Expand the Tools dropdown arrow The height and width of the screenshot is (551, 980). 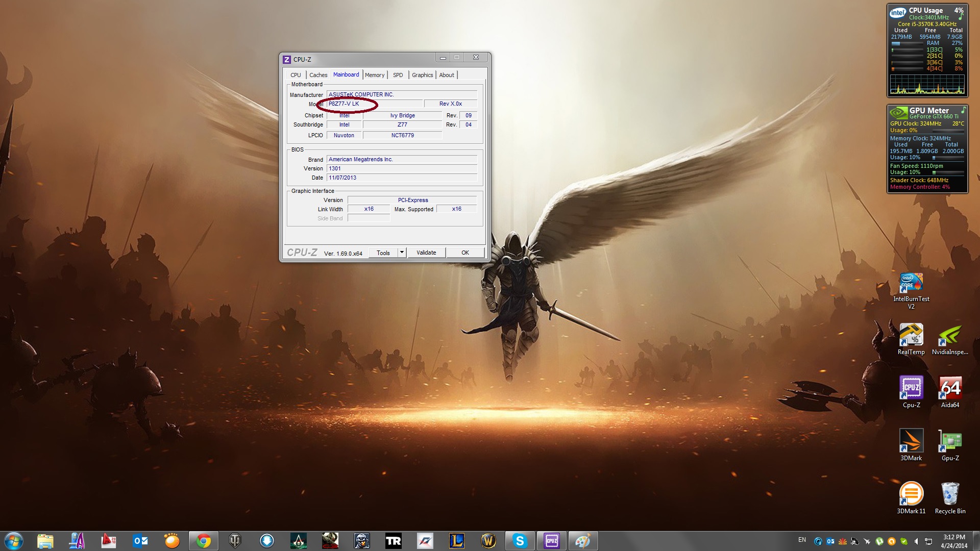(402, 253)
